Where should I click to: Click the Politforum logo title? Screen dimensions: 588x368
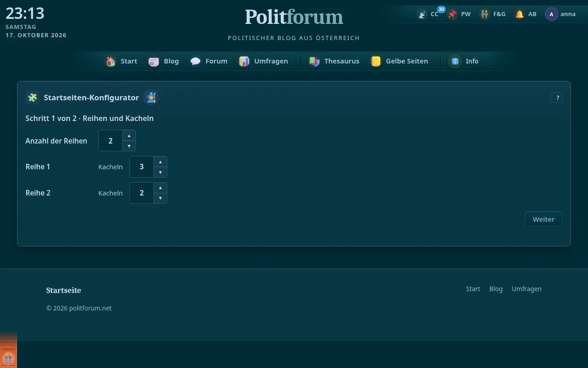[294, 17]
